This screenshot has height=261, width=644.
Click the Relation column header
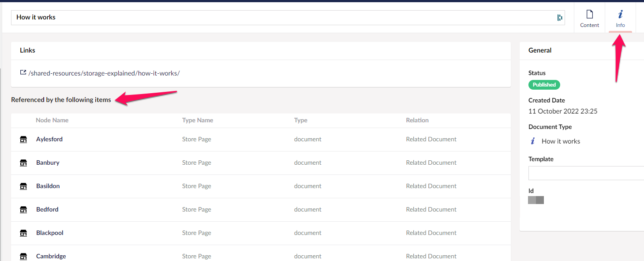417,120
